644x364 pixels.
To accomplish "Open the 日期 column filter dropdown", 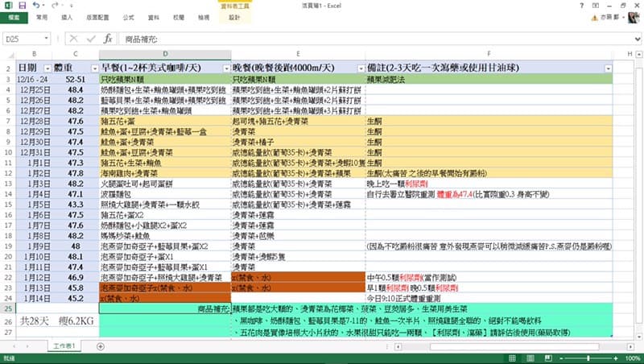I will (x=47, y=68).
